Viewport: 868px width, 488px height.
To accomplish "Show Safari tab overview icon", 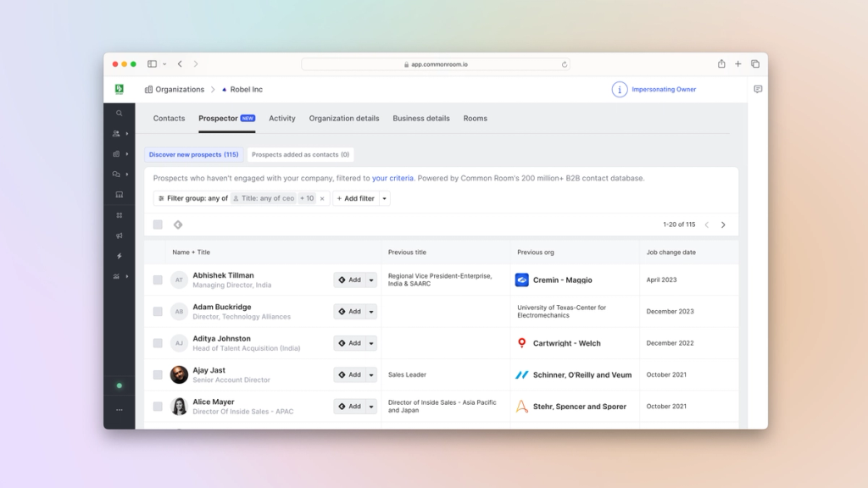I will (x=755, y=64).
